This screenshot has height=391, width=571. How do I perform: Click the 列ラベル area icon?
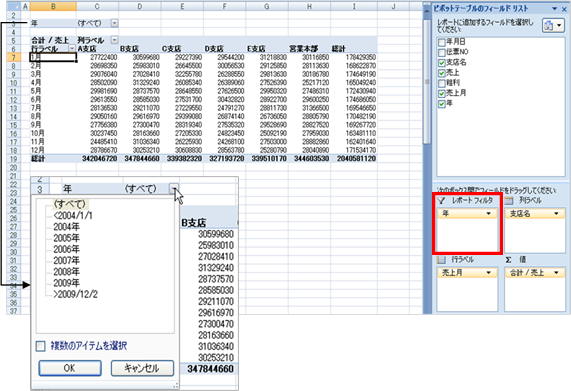pos(509,201)
